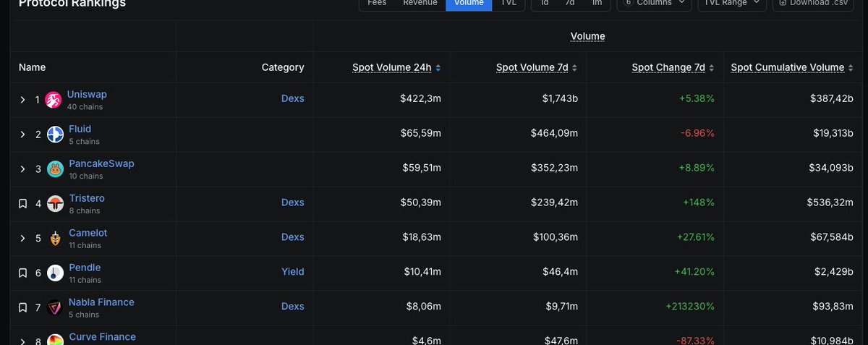Screen dimensions: 868x345
Task: Click the Spot Cumulative Volume column header
Action: coord(788,67)
